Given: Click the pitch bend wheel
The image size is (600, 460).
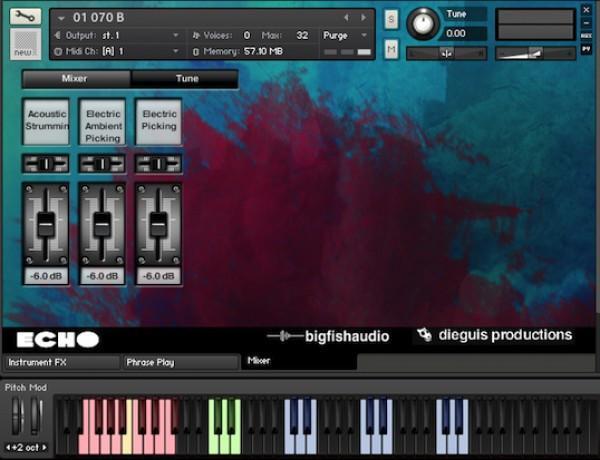Looking at the screenshot, I should [x=17, y=416].
